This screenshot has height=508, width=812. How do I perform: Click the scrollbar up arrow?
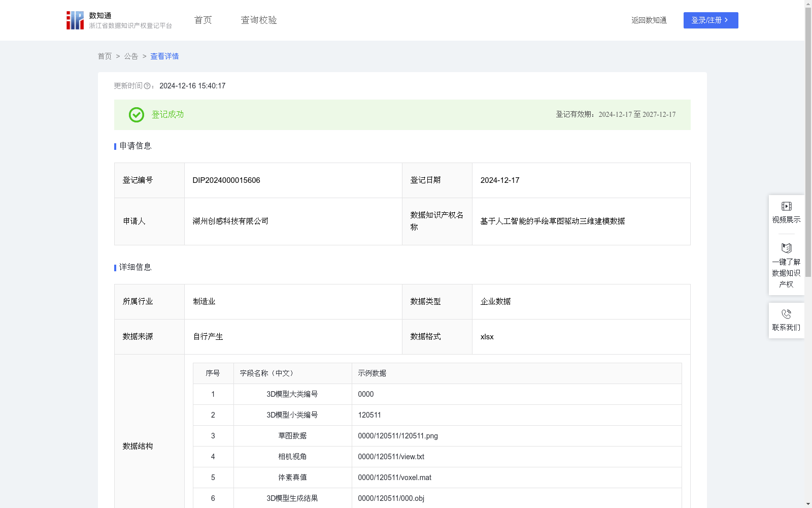click(808, 4)
